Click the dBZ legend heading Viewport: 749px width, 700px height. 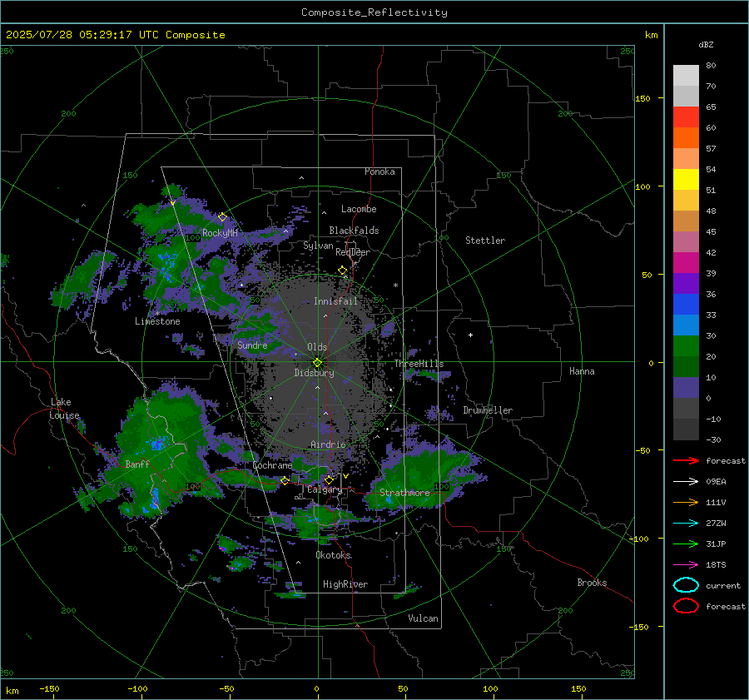[x=706, y=44]
